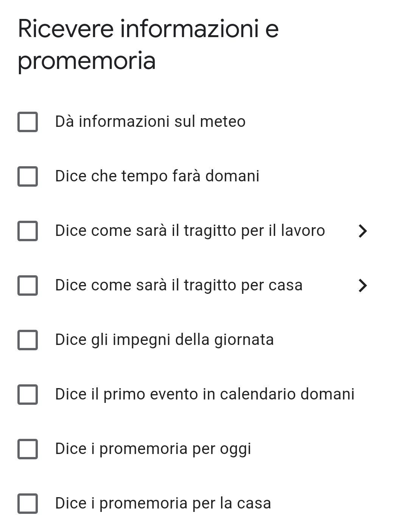Select the "Dice che tempo farà domani" label
The width and height of the screenshot is (408, 532).
[157, 176]
